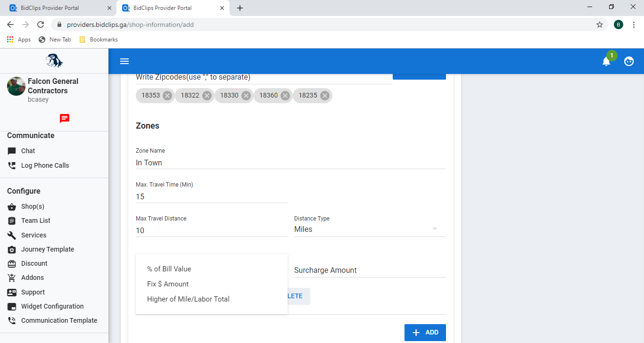Click the partially hidden DELETE button

pos(299,296)
